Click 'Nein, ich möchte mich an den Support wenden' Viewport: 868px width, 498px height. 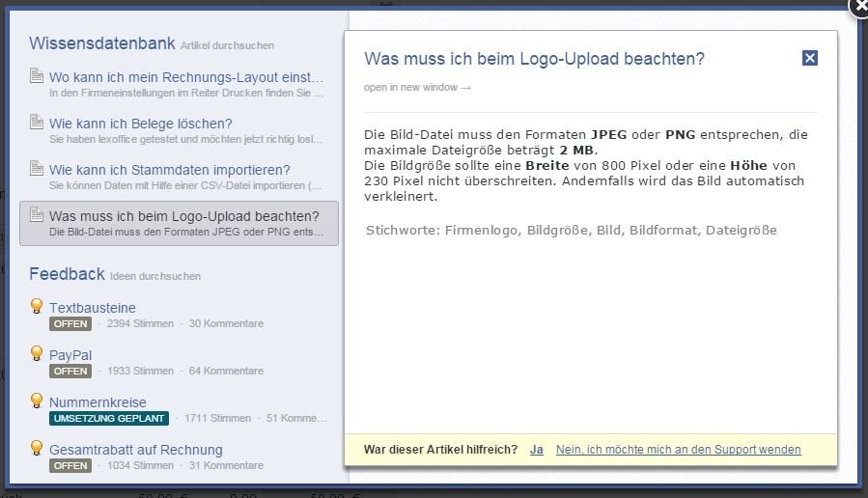tap(678, 450)
